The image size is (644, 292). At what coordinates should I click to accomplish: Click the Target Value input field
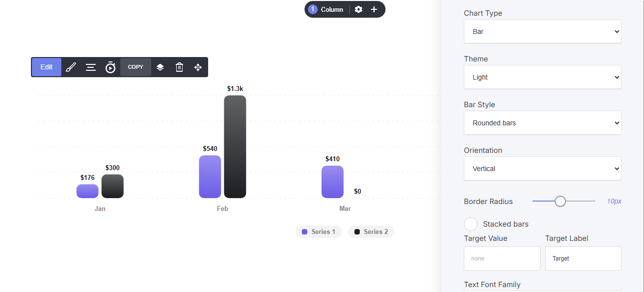[x=502, y=259]
